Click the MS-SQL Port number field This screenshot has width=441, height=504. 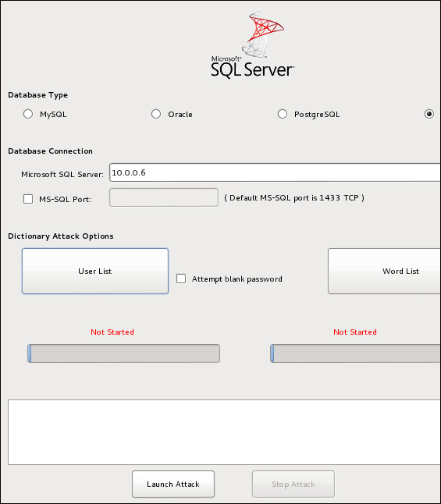[164, 197]
